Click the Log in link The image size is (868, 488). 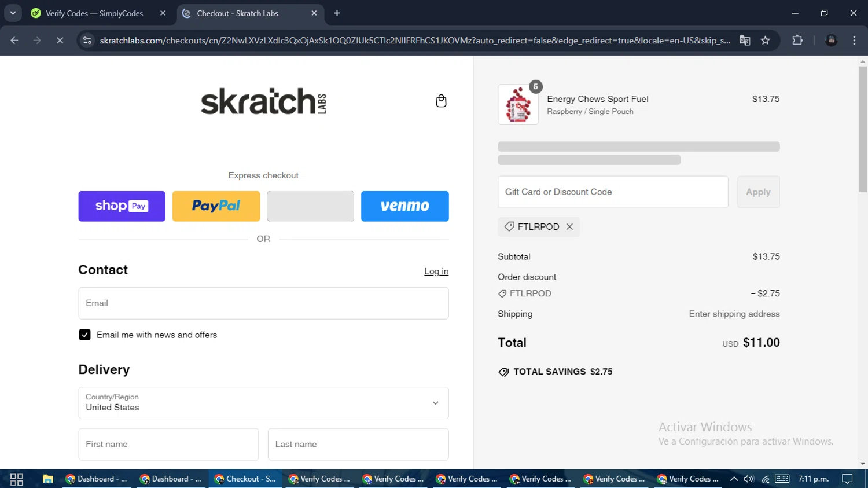coord(436,271)
